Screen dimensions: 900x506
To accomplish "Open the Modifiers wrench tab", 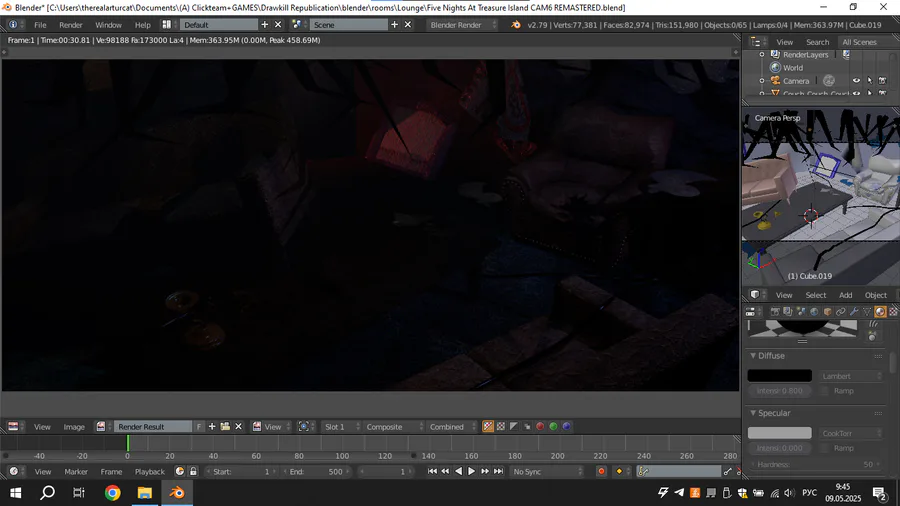I will [854, 312].
